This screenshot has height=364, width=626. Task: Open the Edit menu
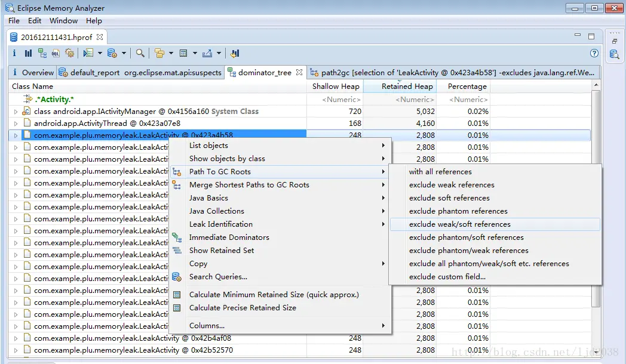(x=35, y=21)
